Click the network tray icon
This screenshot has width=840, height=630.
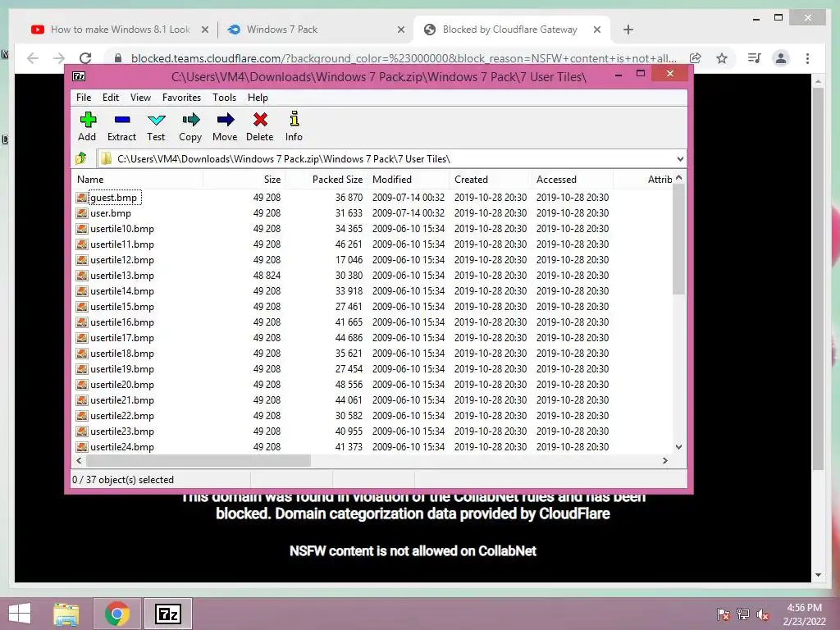743,614
